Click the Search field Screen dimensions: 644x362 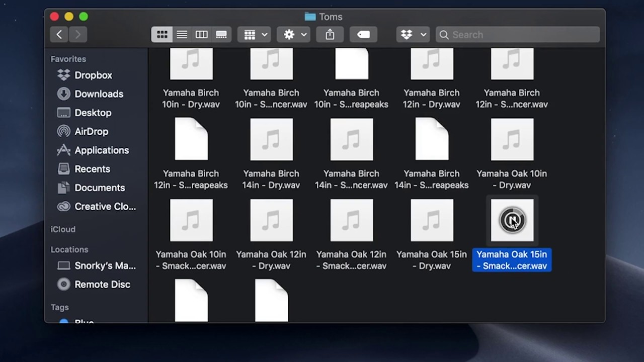pyautogui.click(x=518, y=34)
